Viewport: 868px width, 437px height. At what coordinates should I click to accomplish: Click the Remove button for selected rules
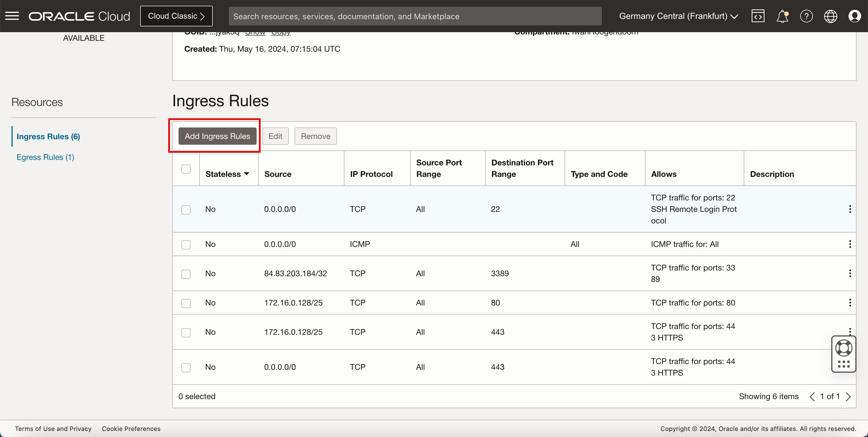[x=315, y=136]
